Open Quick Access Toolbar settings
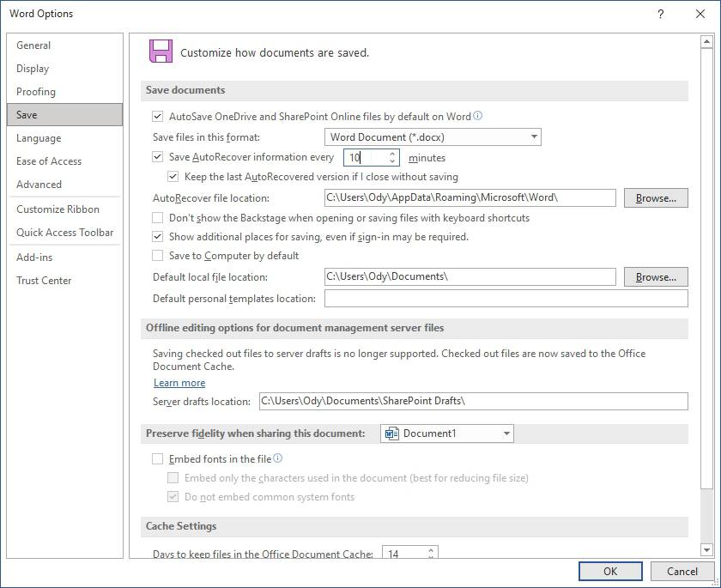Viewport: 721px width, 588px height. (x=65, y=232)
